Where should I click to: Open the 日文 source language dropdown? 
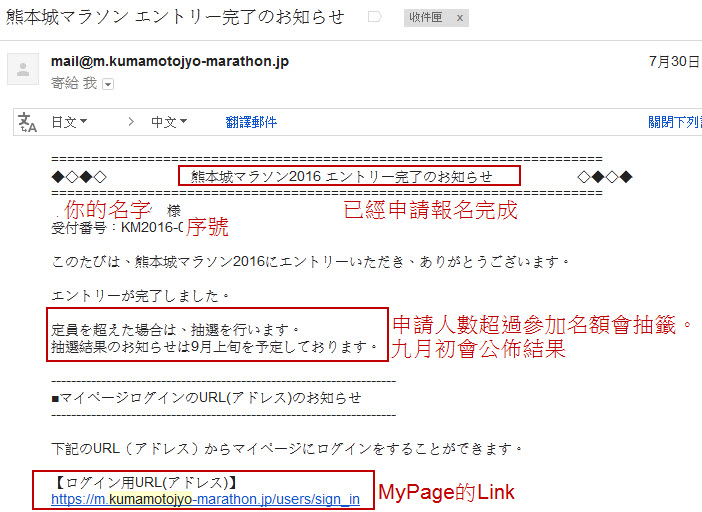tap(69, 122)
